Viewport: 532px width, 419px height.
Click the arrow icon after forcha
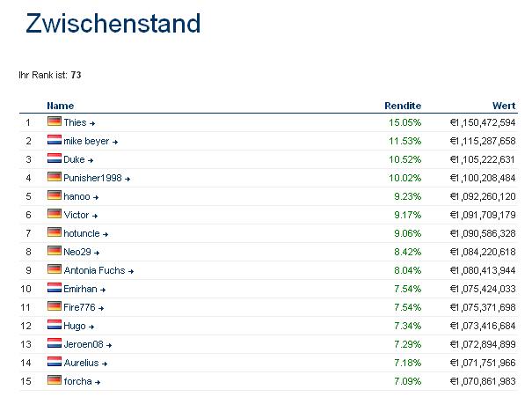(98, 382)
